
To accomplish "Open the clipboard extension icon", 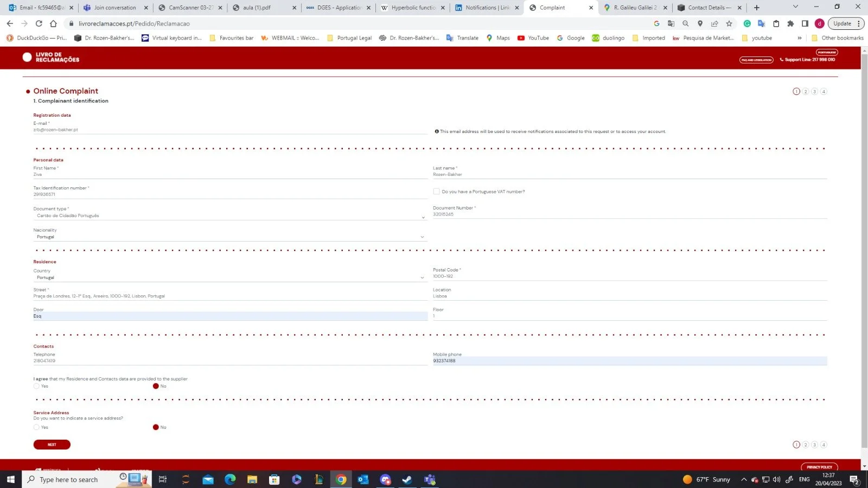I will 776,24.
